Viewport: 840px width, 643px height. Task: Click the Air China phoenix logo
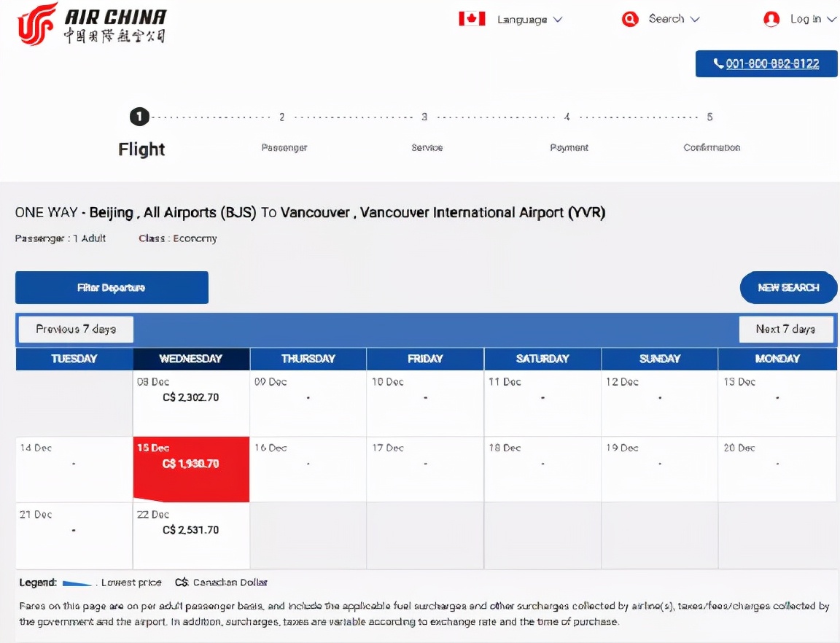pyautogui.click(x=37, y=24)
